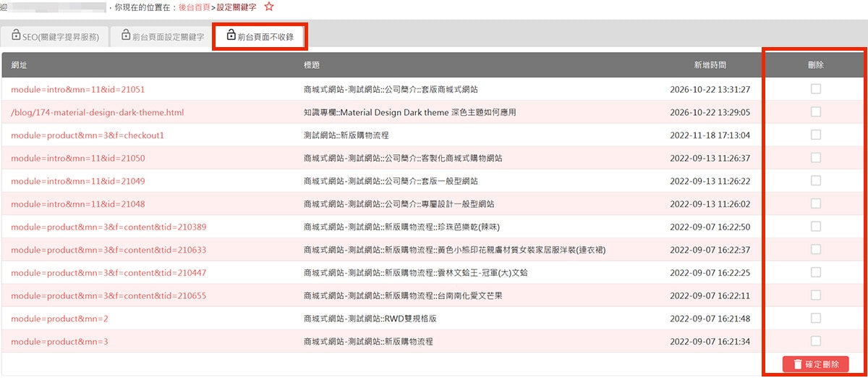Click timestamp 2022-09-13 11:26:37
Screen dimensions: 868x378
click(710, 159)
